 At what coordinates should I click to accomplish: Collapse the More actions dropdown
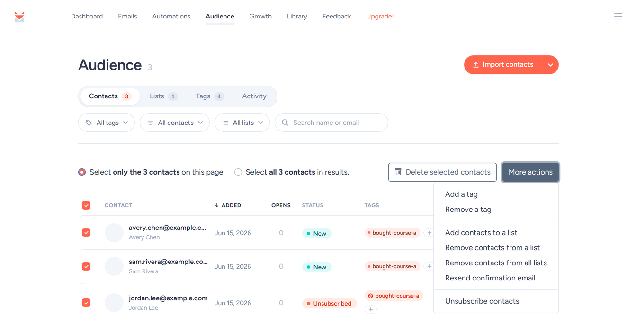530,172
